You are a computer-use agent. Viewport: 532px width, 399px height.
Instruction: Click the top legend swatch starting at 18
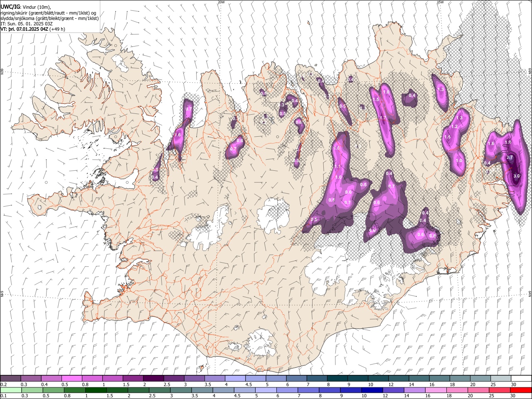point(460,379)
